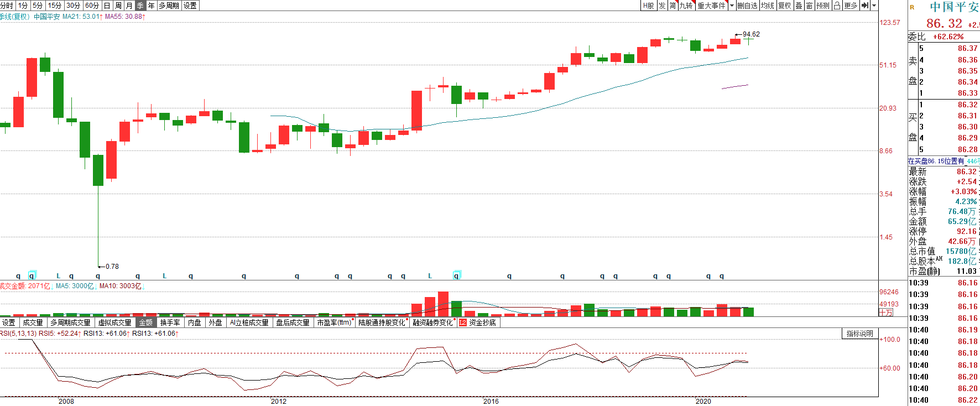Click the 窗 window tool in the toolbar
Screen dimensions: 980x406
809,6
